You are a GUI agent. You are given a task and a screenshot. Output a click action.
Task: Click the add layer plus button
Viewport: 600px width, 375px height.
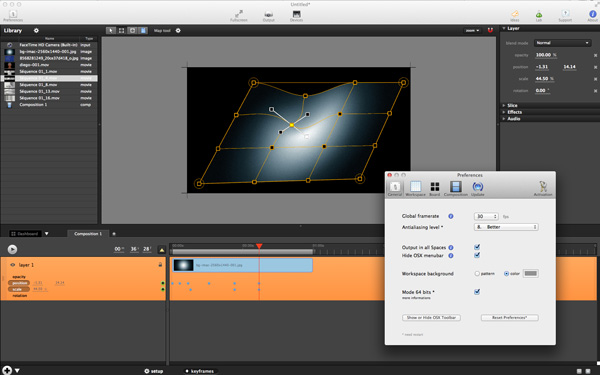pyautogui.click(x=7, y=370)
